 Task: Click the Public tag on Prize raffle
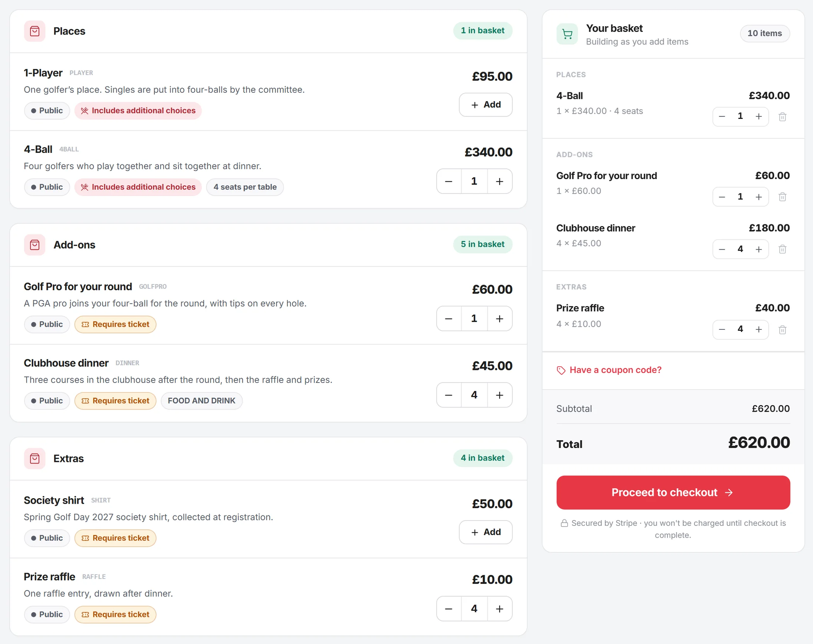pyautogui.click(x=47, y=614)
